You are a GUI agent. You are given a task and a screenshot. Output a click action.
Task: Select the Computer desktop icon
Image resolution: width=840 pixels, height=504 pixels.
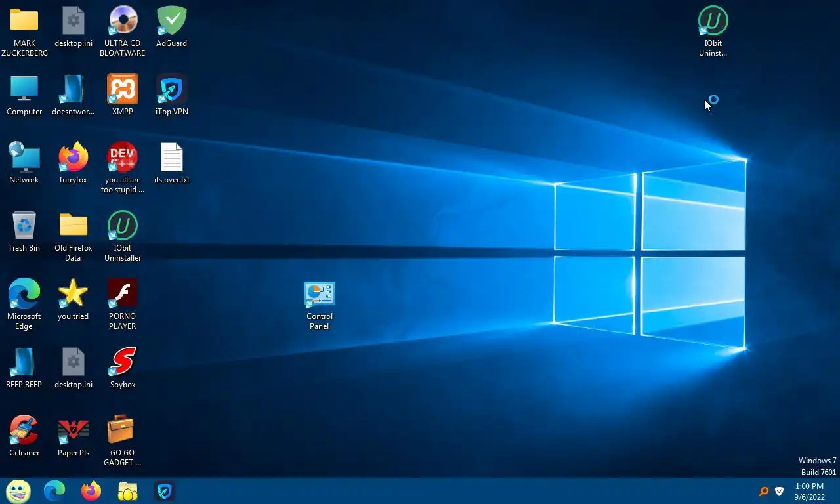[24, 89]
